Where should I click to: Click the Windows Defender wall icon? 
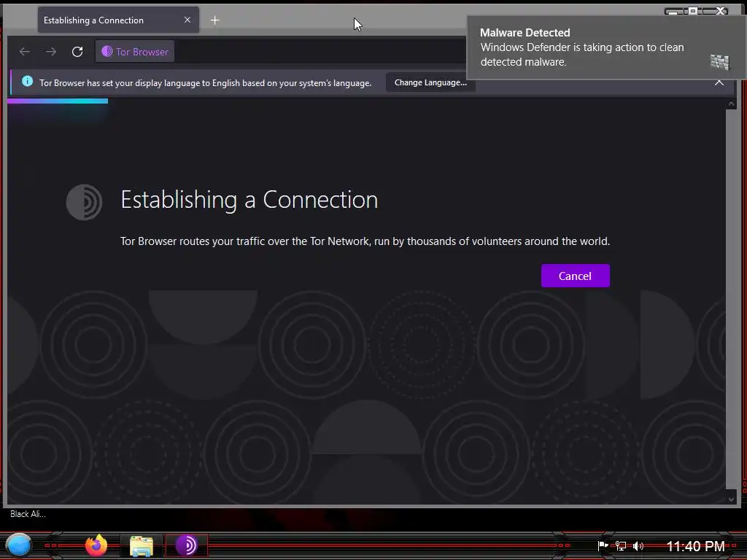[x=719, y=62]
